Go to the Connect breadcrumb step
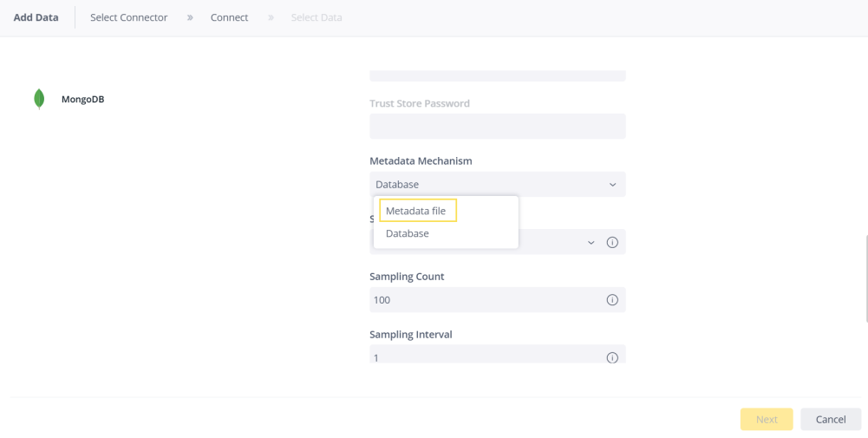Viewport: 868px width, 438px height. 229,17
